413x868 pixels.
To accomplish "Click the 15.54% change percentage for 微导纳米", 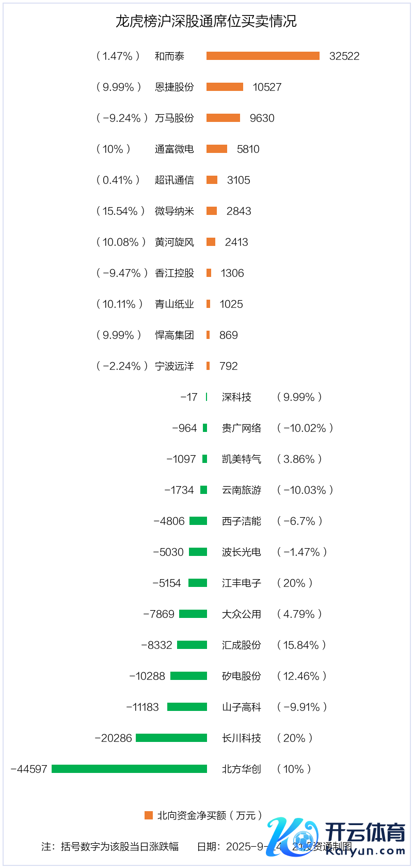I will coord(120,211).
